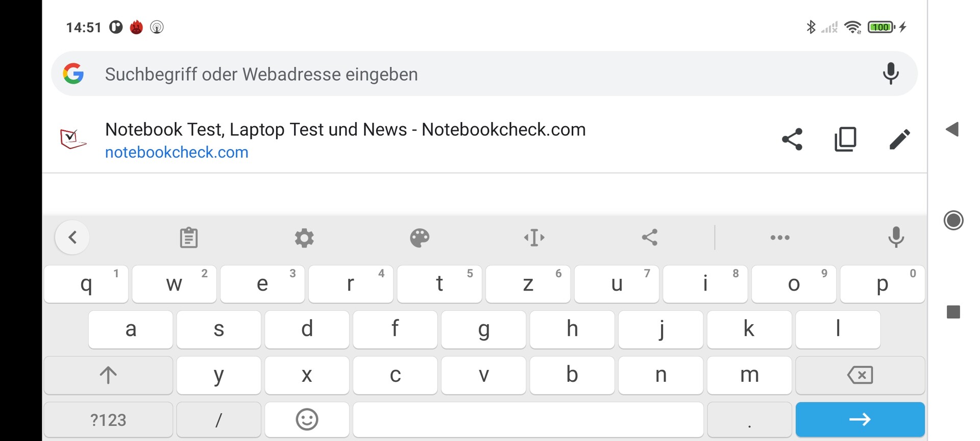Edit the suggested URL with pencil icon
This screenshot has height=441, width=980.
point(899,139)
